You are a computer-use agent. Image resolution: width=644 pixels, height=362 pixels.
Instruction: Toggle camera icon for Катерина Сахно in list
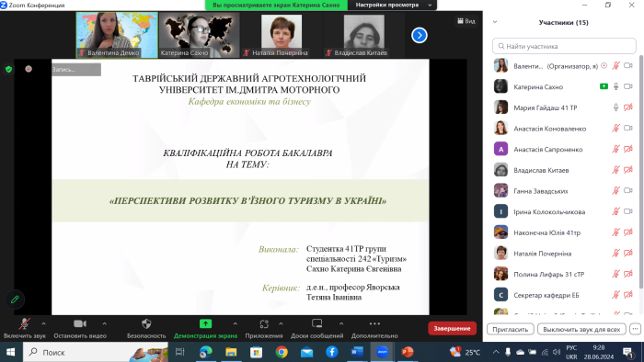[628, 86]
